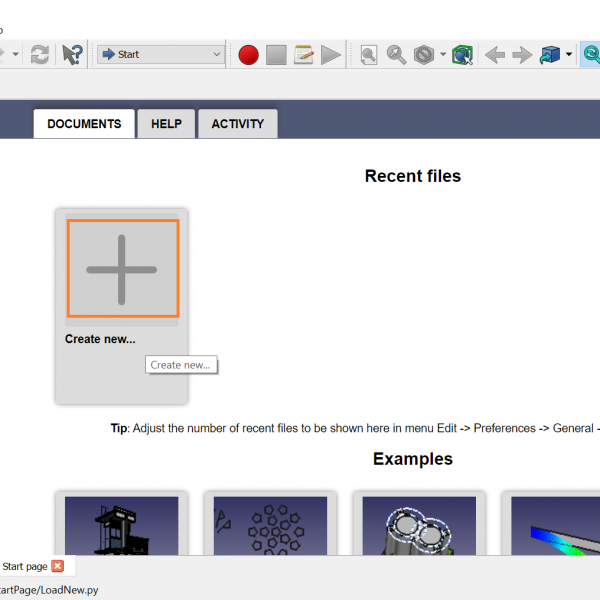Select the DOCUMENTS tab
Screen dimensions: 600x600
click(84, 124)
